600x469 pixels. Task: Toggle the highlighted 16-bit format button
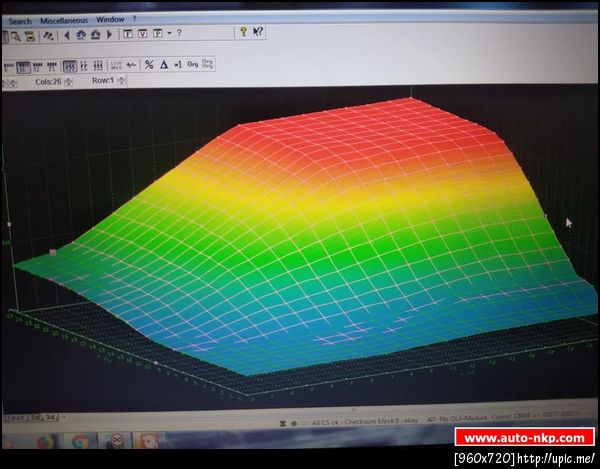[x=23, y=67]
